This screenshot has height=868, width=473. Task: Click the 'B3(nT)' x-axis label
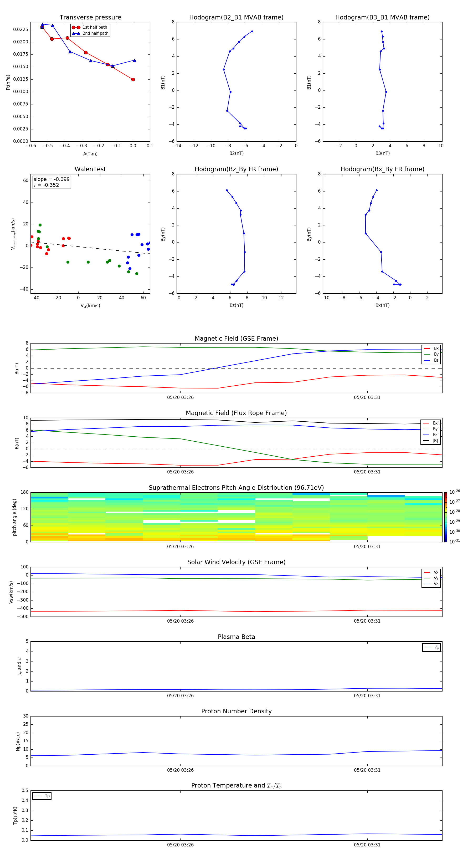tap(382, 153)
